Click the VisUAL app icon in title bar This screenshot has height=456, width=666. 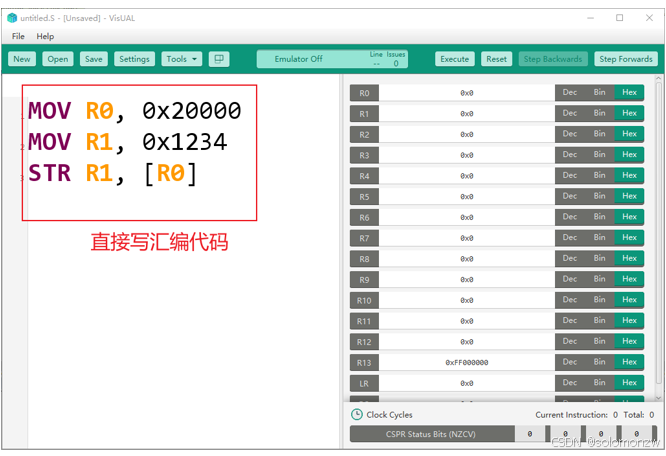click(12, 18)
